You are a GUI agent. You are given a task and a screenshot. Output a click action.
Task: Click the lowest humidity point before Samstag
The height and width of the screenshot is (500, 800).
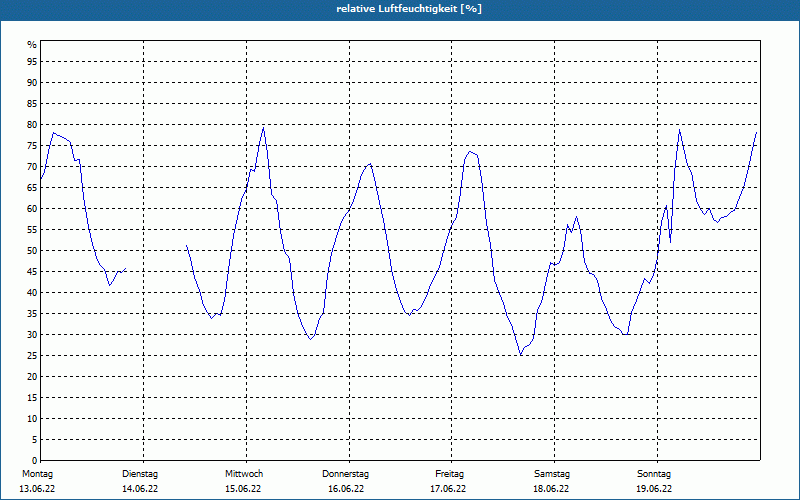(x=520, y=355)
